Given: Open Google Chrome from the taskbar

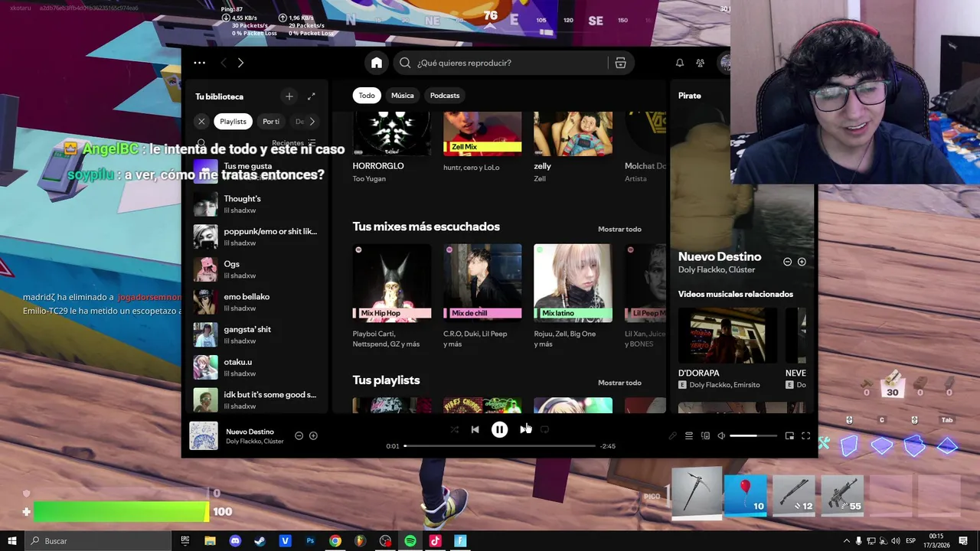Looking at the screenshot, I should click(x=335, y=541).
